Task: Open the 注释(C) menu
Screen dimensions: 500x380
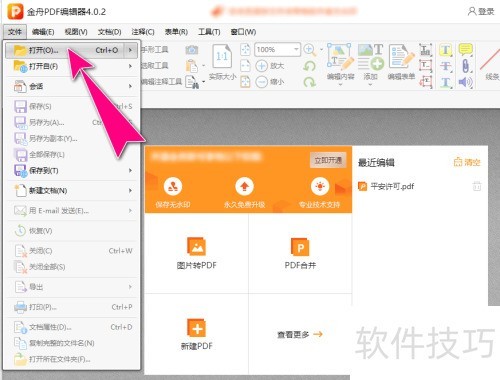Action: (x=143, y=32)
